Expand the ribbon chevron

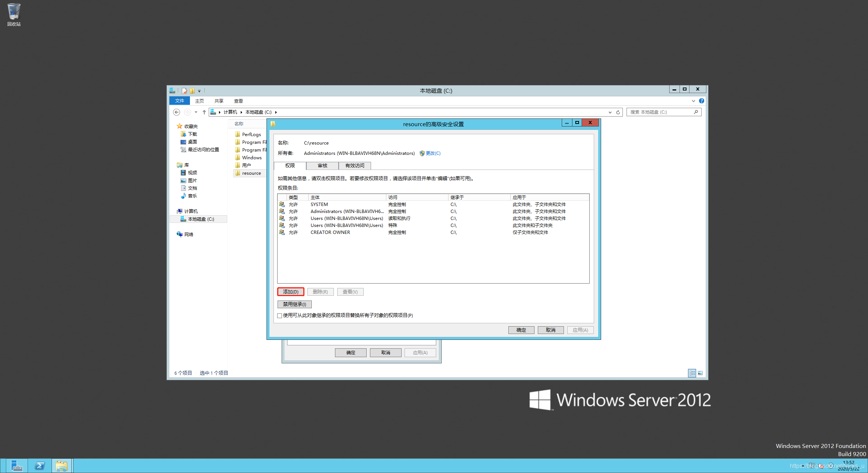pos(694,101)
